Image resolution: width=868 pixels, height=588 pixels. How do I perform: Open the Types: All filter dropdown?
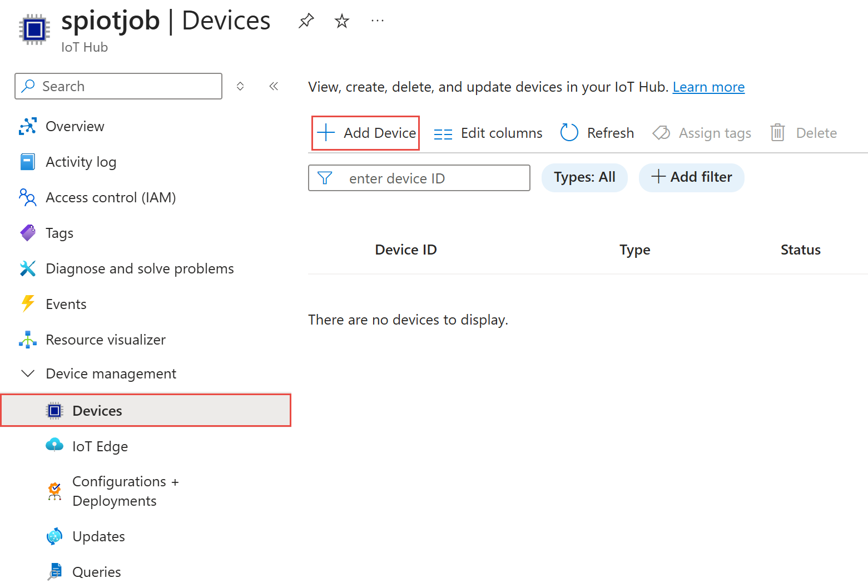pos(584,177)
